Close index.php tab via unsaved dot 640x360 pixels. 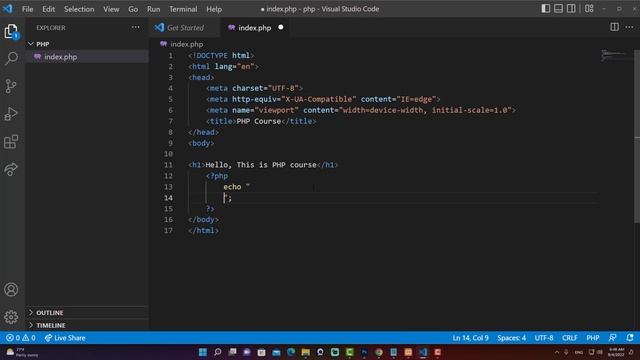(281, 27)
